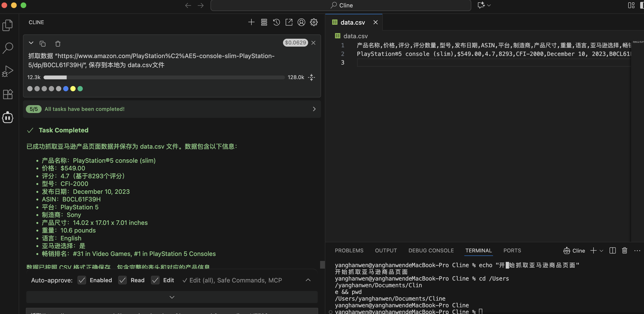Split the terminal panel

coord(612,250)
